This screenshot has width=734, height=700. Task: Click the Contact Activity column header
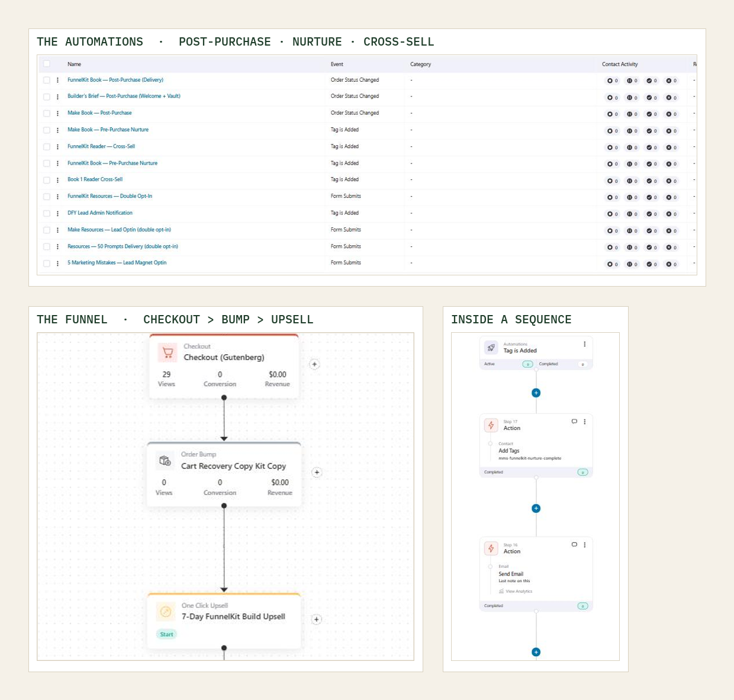[620, 64]
